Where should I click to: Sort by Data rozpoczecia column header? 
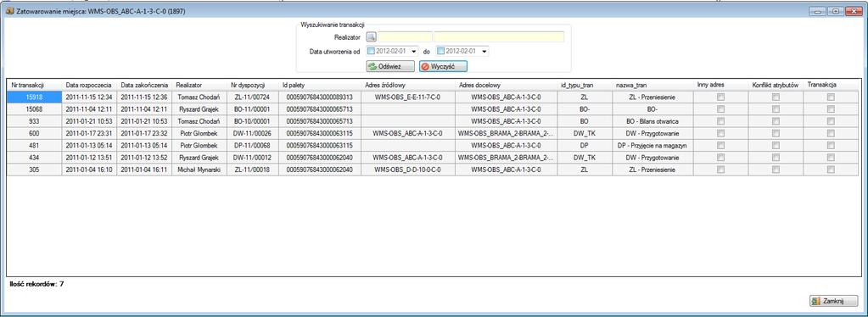click(90, 86)
